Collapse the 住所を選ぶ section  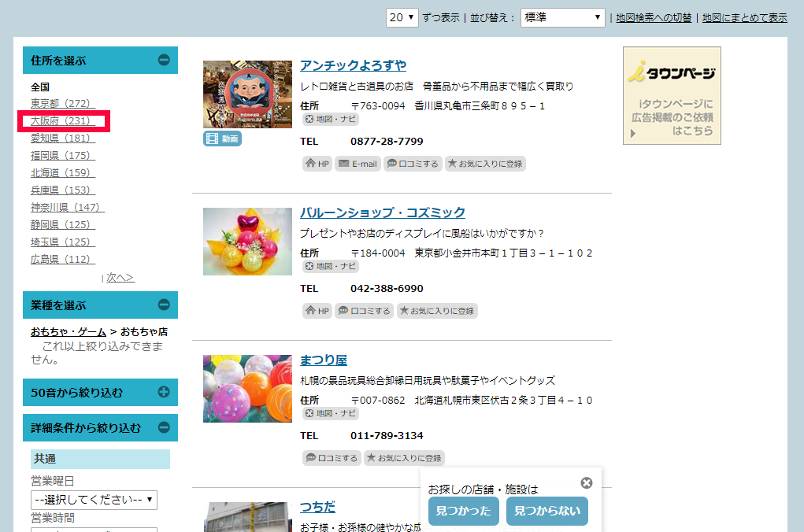pyautogui.click(x=164, y=60)
